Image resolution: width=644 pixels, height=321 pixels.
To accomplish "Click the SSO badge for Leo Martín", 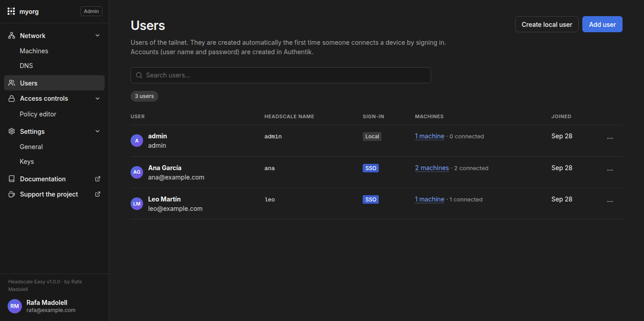I will [371, 200].
